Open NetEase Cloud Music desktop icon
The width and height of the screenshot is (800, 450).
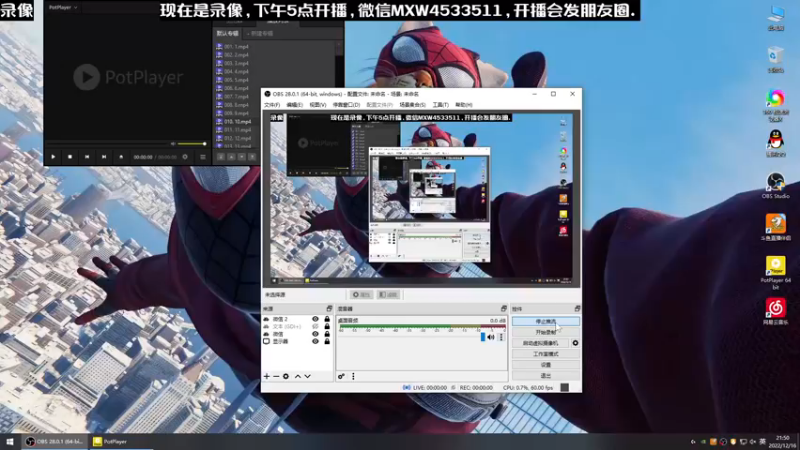(x=776, y=312)
